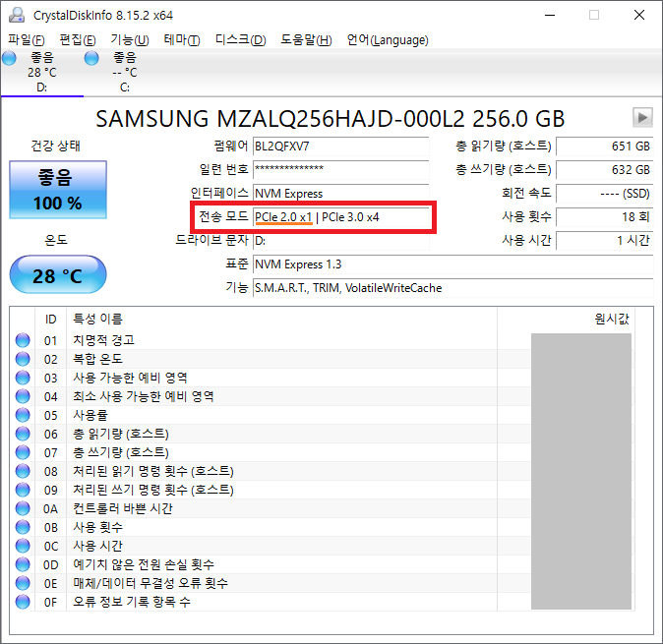663x644 pixels.
Task: Click the transfer mode field PCIe 2.0 x1
Action: (340, 217)
